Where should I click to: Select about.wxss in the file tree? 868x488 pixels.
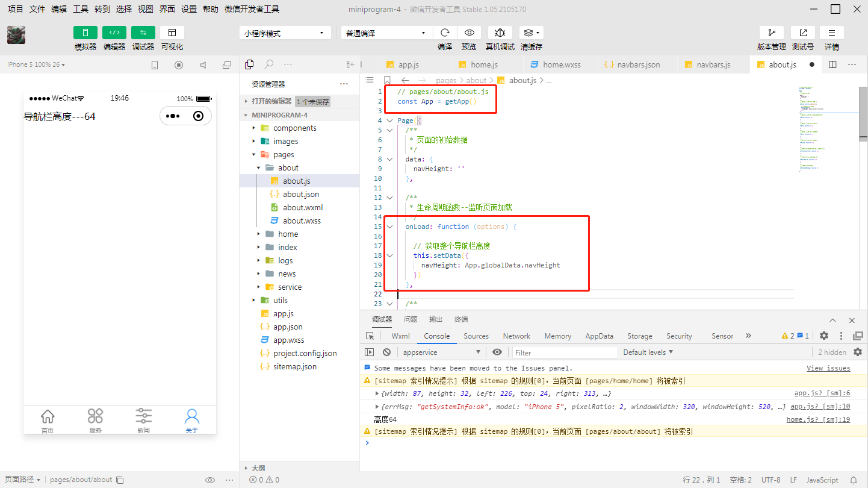pos(301,221)
